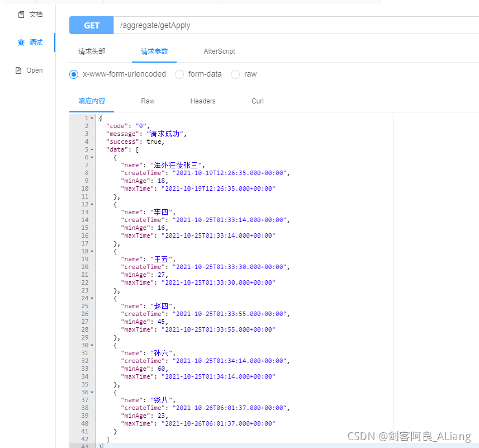Click the bug icon next to 调试

tap(22, 42)
